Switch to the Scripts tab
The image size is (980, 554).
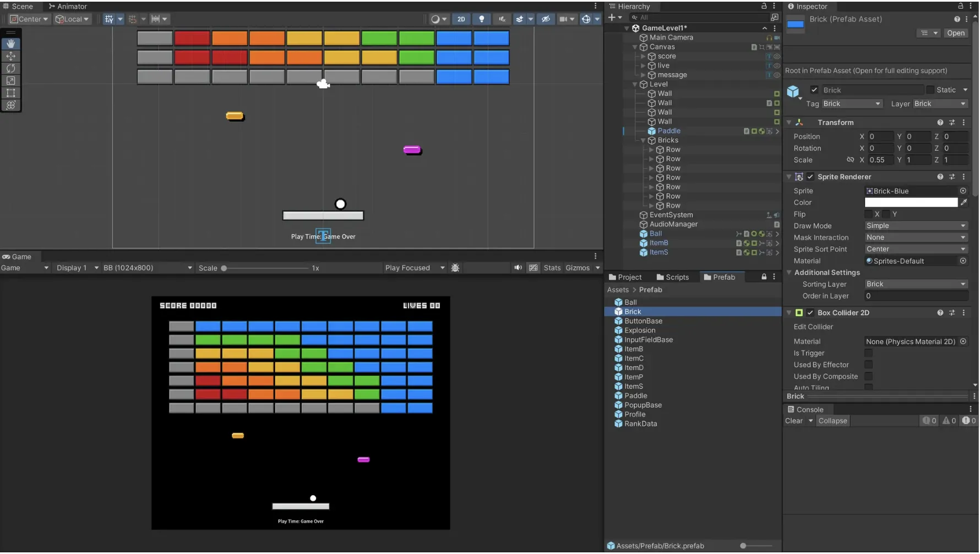pyautogui.click(x=673, y=278)
